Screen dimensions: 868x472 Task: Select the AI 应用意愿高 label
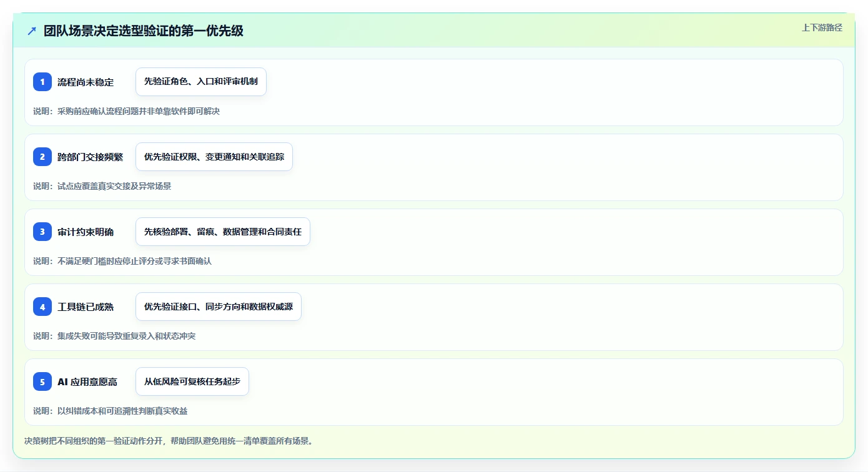pyautogui.click(x=87, y=381)
